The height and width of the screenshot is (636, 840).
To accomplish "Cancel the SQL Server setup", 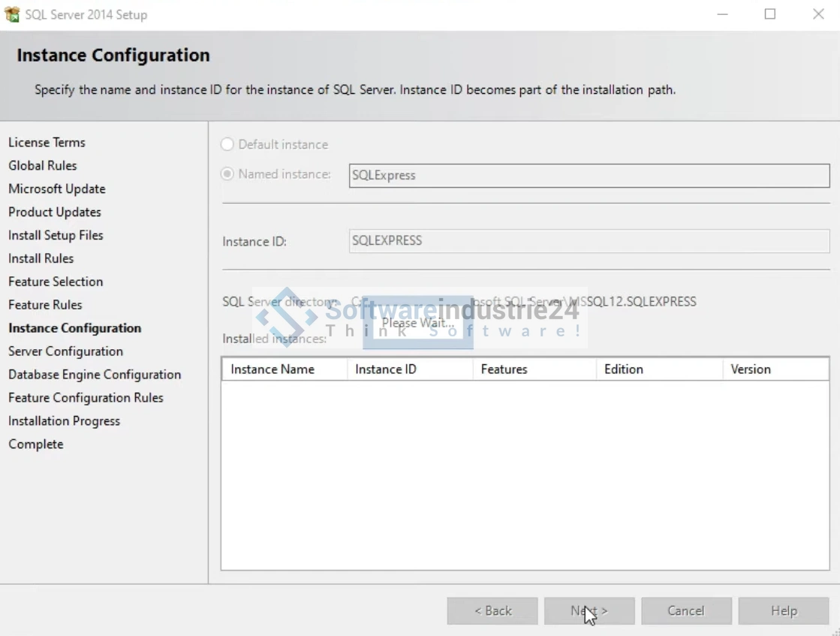I will click(x=686, y=610).
